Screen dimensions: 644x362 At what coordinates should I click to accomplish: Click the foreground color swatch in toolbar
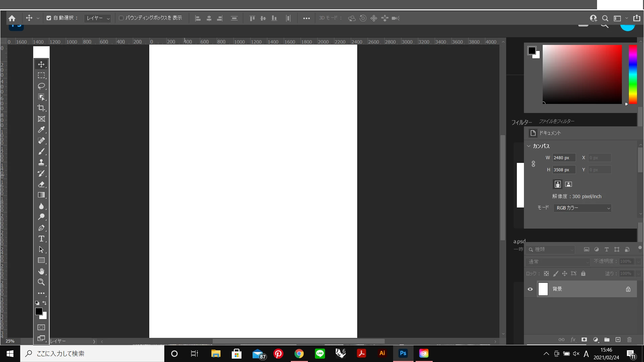pyautogui.click(x=39, y=311)
